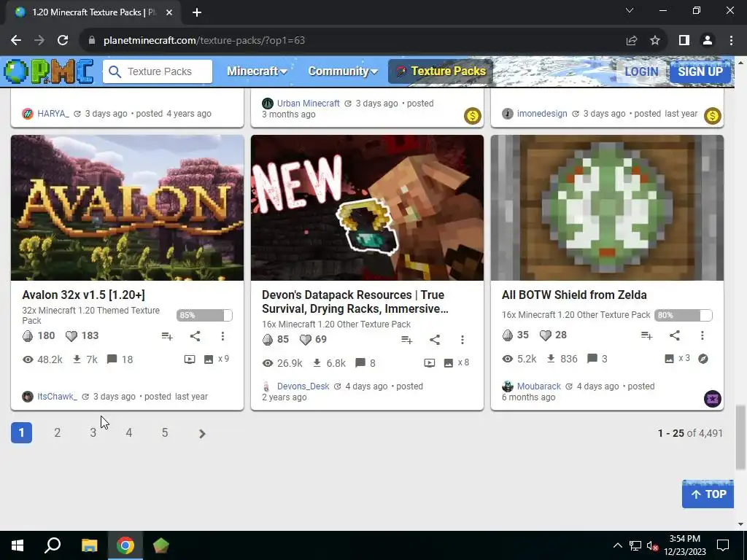
Task: Open a new Chrome tab
Action: tap(197, 12)
